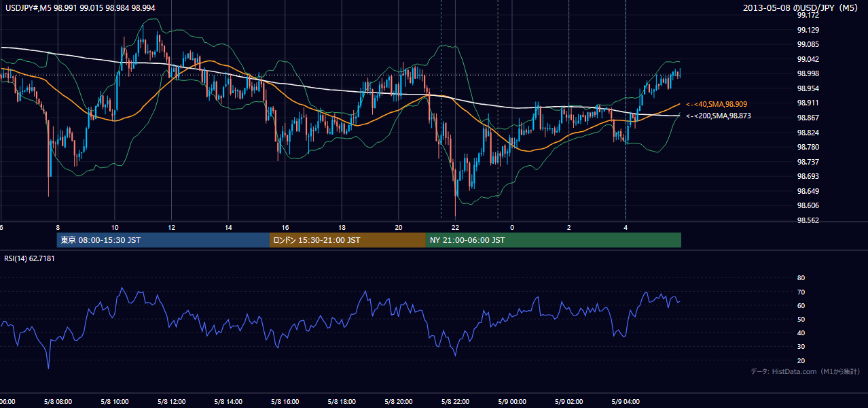Click the 98.824 price axis label
Viewport: 868px width, 408px height.
(808, 133)
